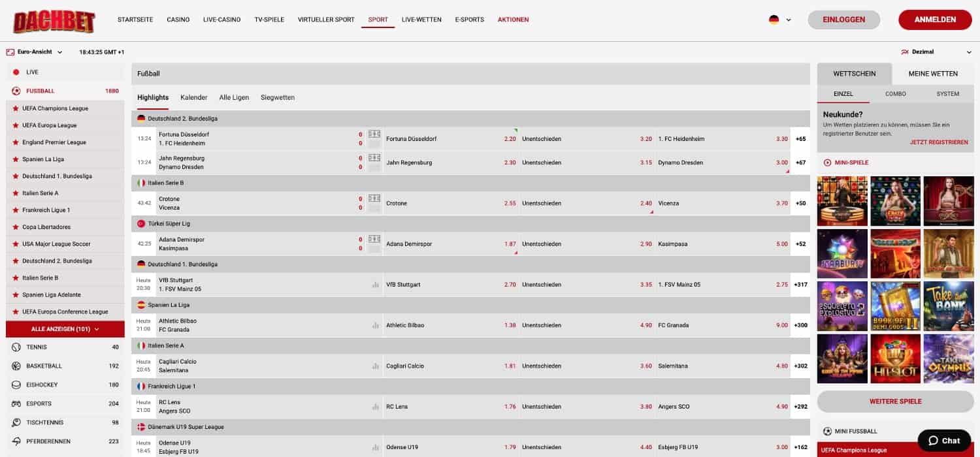Click the DACHBET logo
This screenshot has width=980, height=457.
(54, 21)
